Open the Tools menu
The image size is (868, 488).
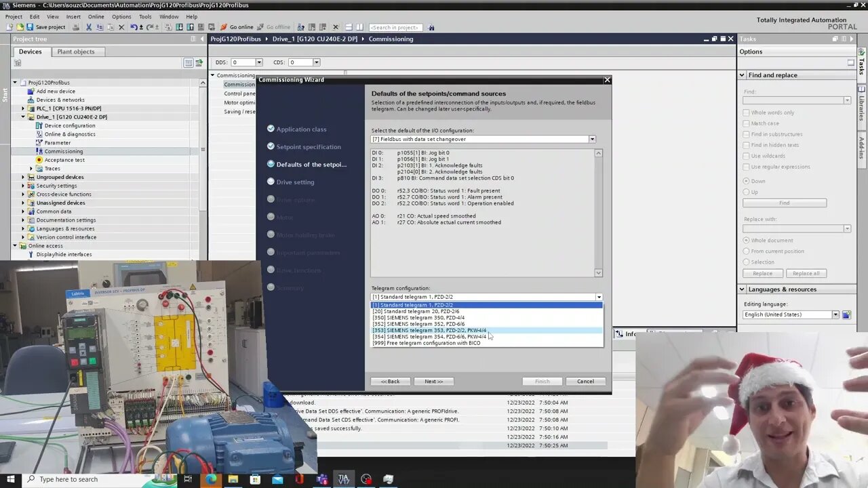(x=145, y=16)
